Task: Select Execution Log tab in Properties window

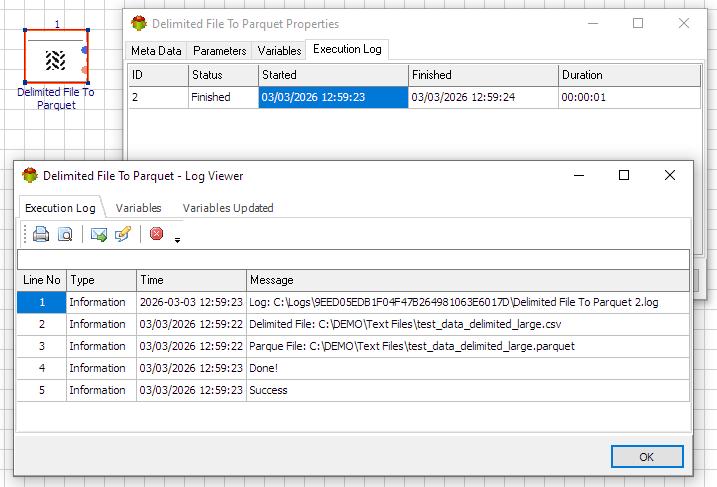Action: (x=347, y=49)
